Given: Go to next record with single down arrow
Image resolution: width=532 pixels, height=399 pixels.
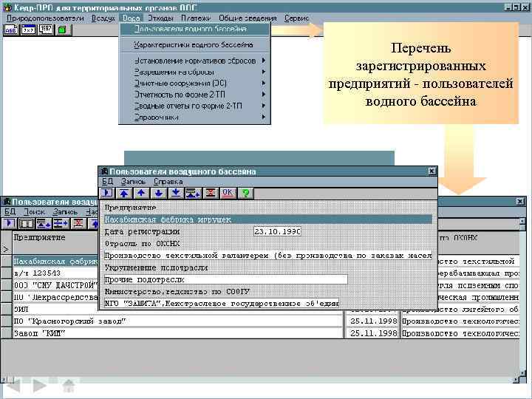Looking at the screenshot, I should tap(158, 193).
